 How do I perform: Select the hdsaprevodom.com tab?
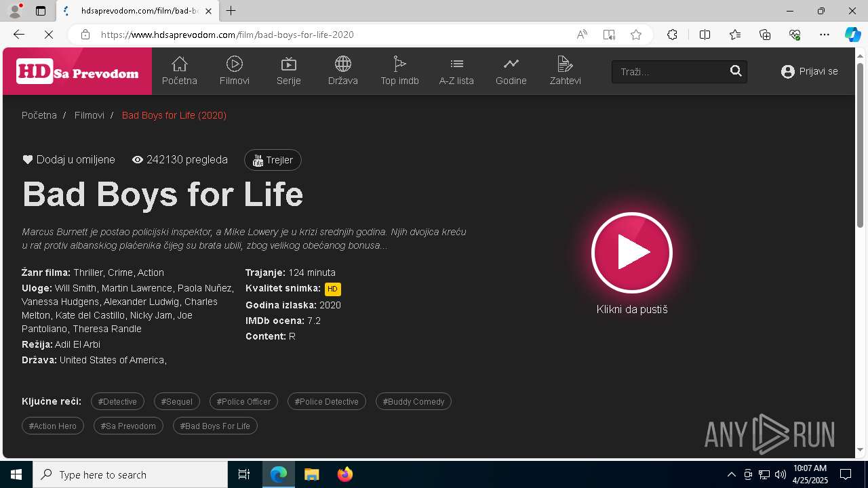click(139, 11)
